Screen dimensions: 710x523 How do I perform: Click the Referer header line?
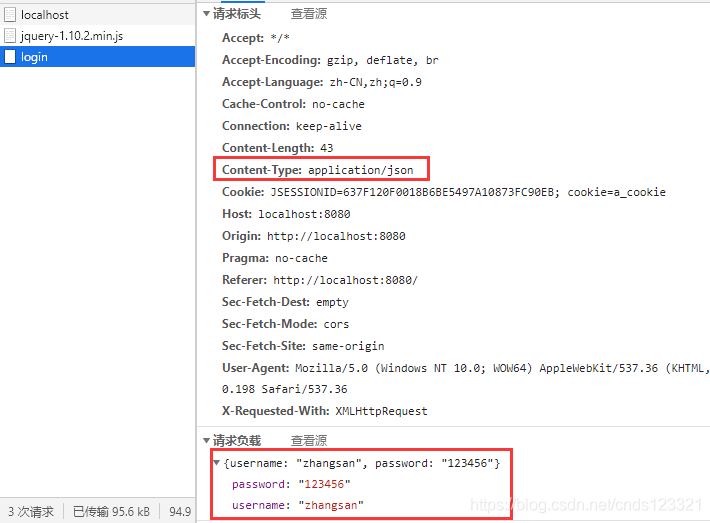(320, 280)
